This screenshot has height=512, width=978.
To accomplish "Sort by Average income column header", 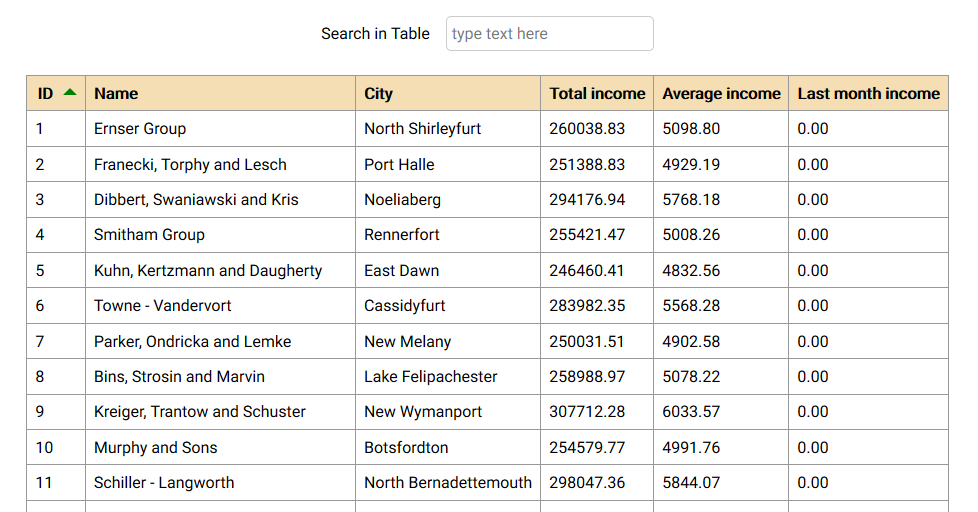I will pos(721,94).
